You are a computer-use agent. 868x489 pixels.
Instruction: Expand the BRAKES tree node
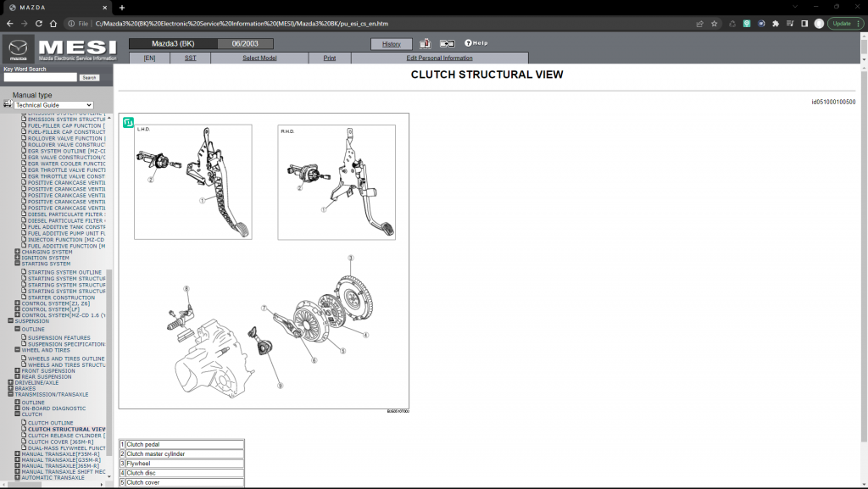pos(11,388)
